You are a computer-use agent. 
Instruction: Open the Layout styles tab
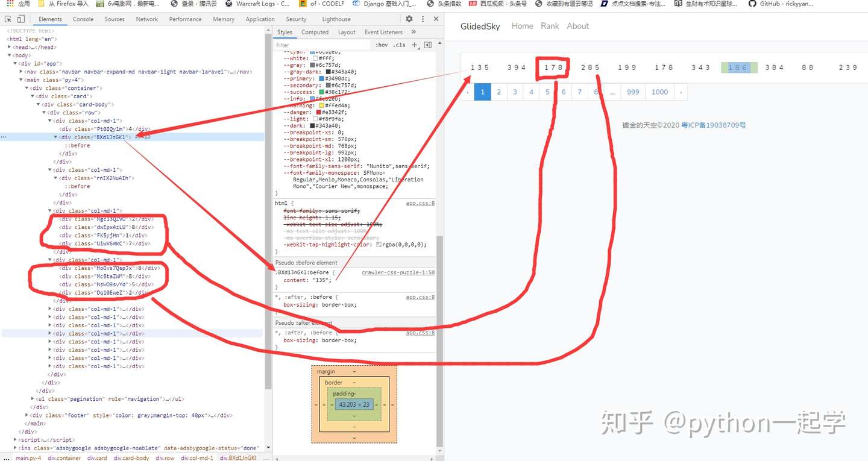tap(347, 32)
